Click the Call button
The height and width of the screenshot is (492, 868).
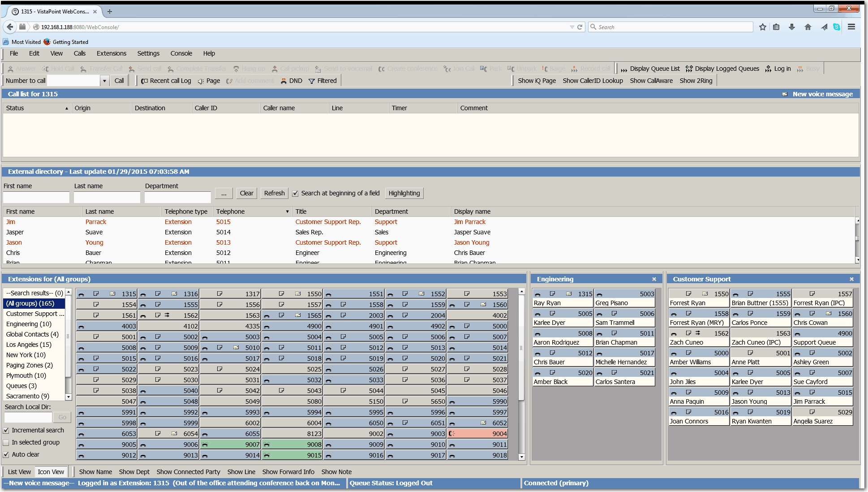click(119, 81)
